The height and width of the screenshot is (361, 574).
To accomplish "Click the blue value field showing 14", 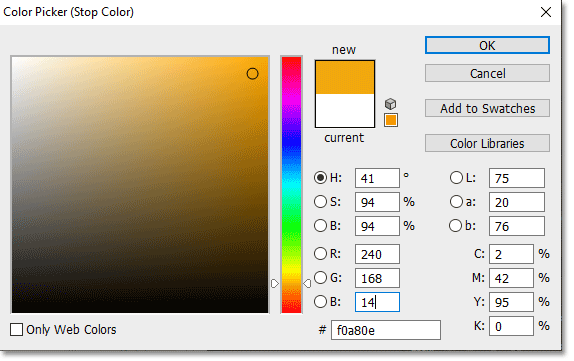I will point(377,302).
